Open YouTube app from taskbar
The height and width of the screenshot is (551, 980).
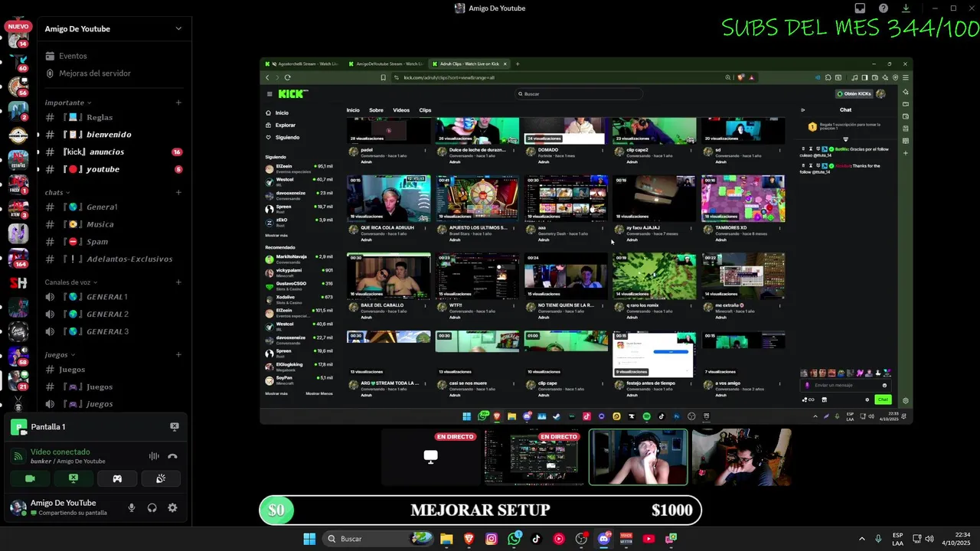648,539
